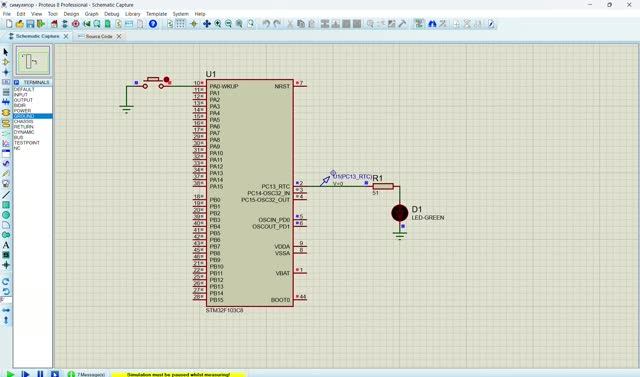
Task: Open the Debug menu
Action: pyautogui.click(x=111, y=14)
